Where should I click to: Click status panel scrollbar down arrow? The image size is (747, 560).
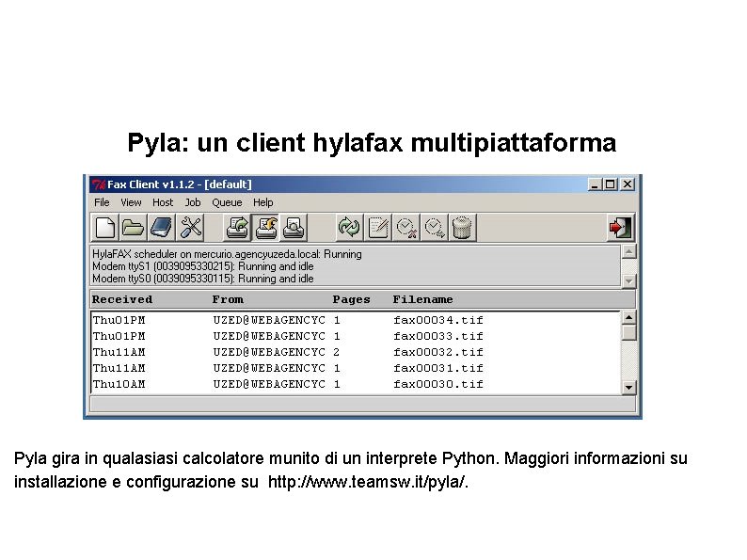point(629,281)
